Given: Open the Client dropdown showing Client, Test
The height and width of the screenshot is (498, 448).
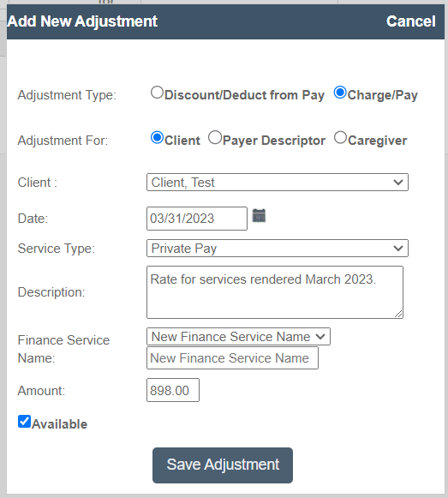Looking at the screenshot, I should [x=278, y=183].
